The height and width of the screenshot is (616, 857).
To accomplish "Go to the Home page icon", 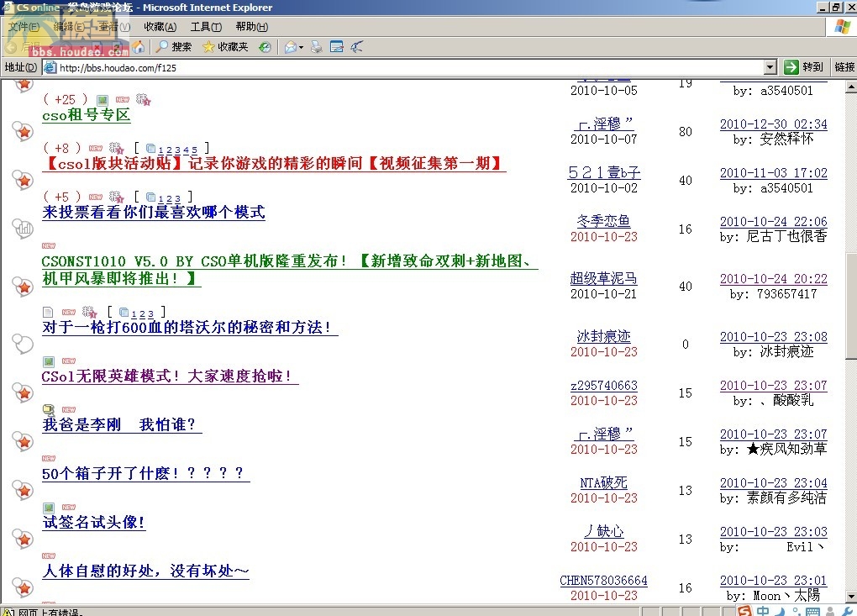I will pos(139,47).
